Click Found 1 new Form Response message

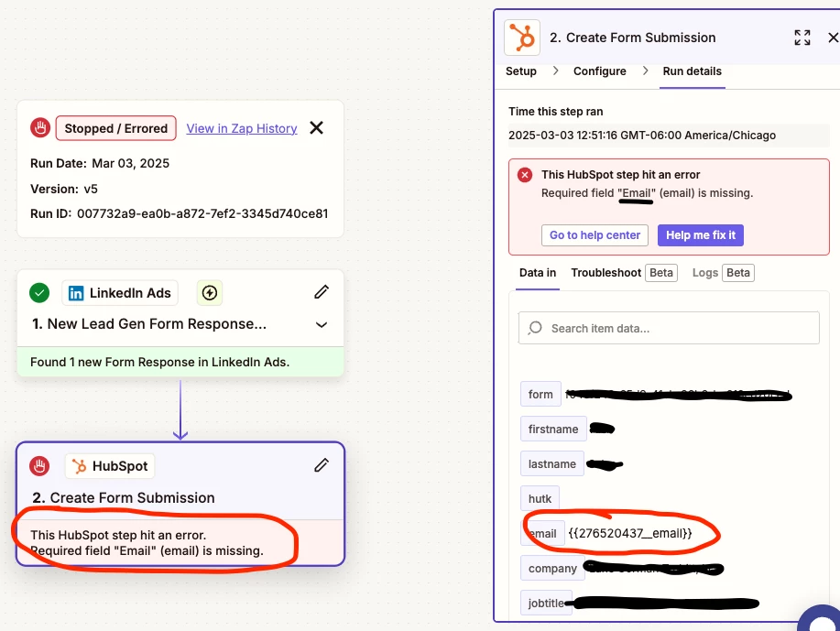(x=159, y=362)
